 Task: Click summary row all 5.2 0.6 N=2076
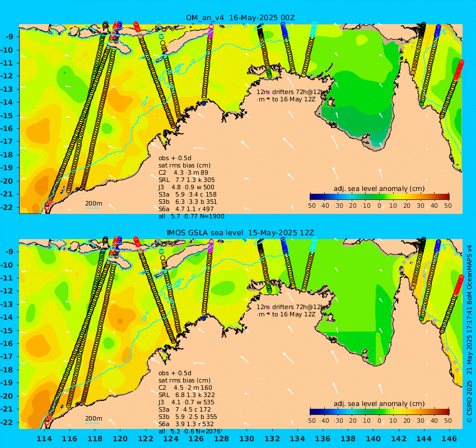[189, 432]
